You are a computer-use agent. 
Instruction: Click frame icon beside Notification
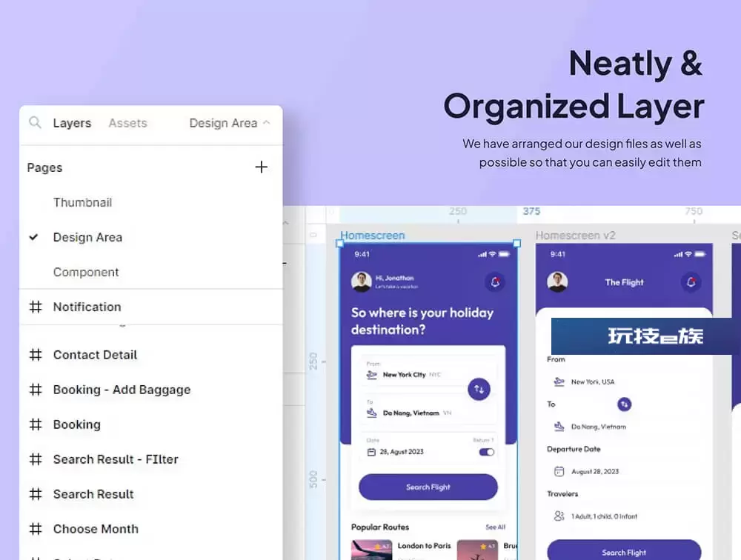click(x=36, y=307)
